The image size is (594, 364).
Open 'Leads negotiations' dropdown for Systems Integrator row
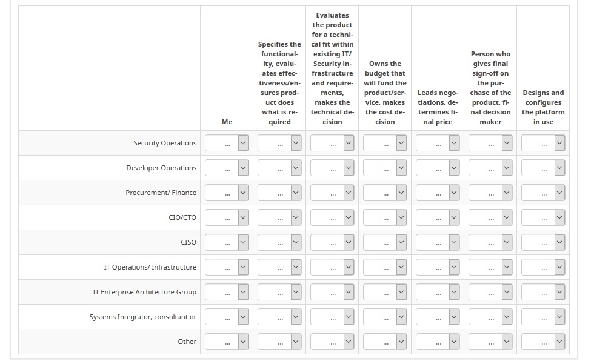point(438,317)
